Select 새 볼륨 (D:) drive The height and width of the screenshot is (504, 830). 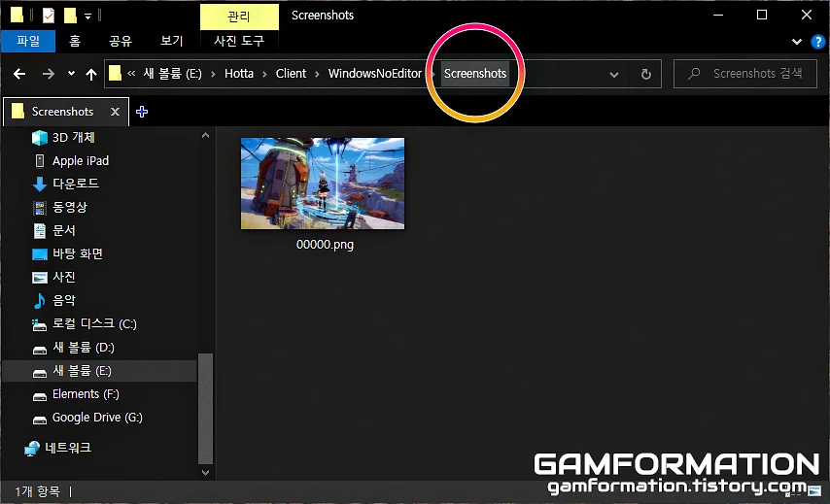[x=74, y=348]
